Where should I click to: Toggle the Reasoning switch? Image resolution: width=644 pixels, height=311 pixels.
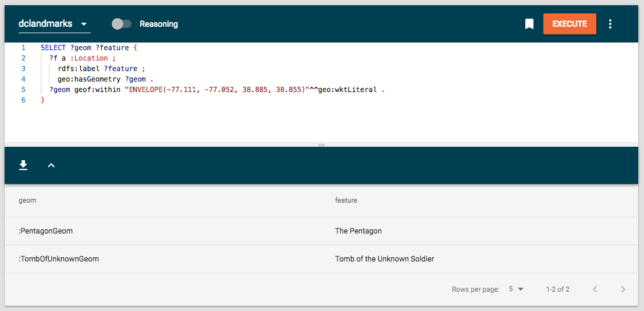pos(122,24)
